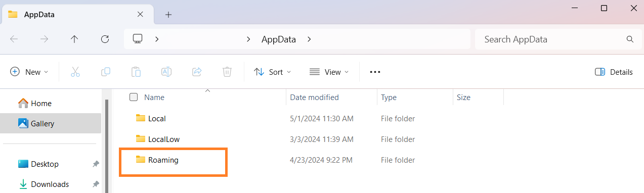The height and width of the screenshot is (193, 644).
Task: Click the Copy icon in toolbar
Action: [x=106, y=72]
